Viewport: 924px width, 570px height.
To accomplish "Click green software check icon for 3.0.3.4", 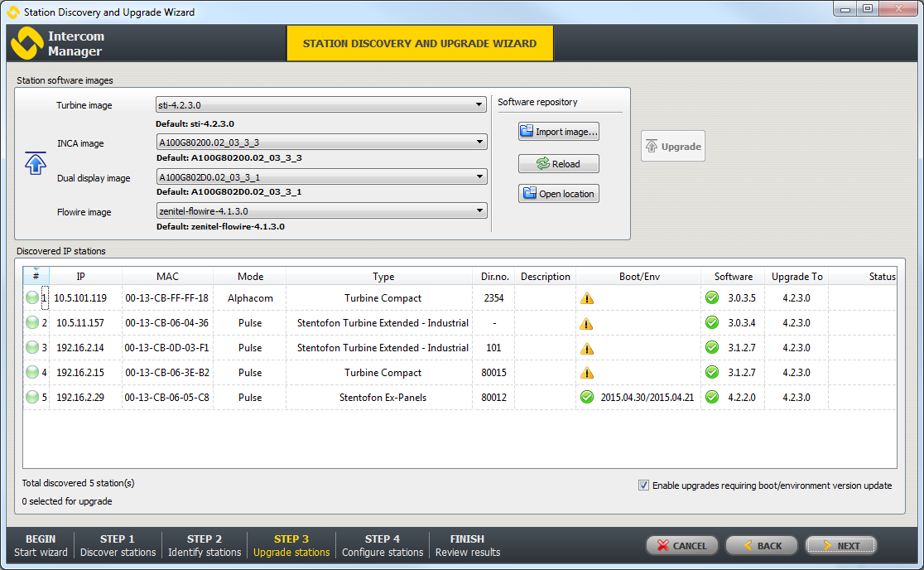I will click(711, 323).
